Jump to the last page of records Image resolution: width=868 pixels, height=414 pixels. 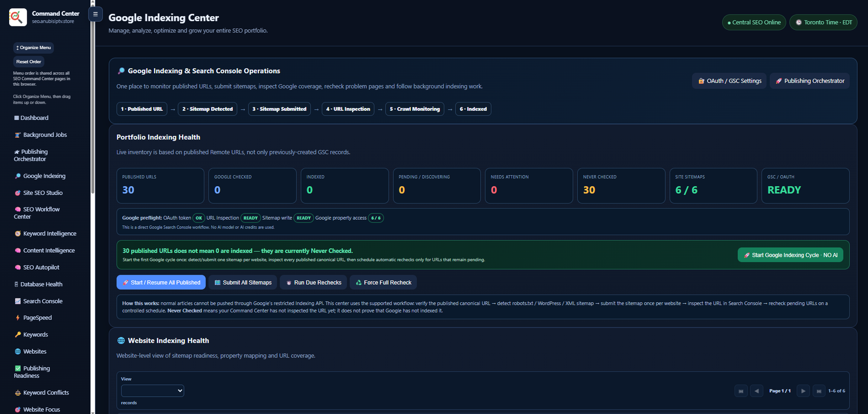click(x=819, y=391)
